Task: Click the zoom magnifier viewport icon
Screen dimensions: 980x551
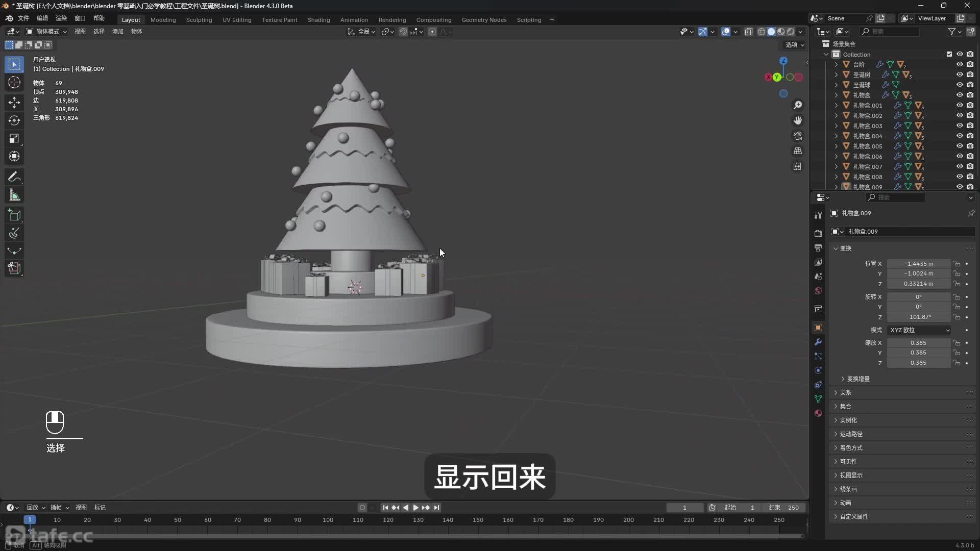Action: pyautogui.click(x=797, y=105)
